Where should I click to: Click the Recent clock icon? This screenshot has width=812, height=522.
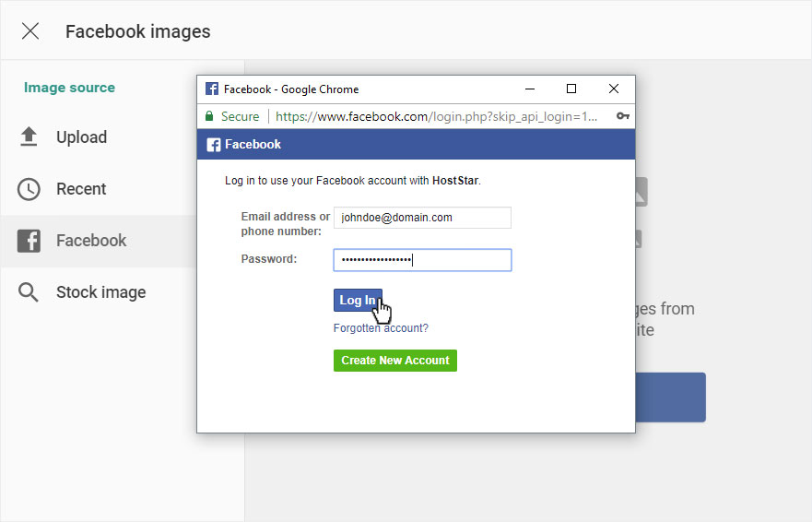(29, 189)
